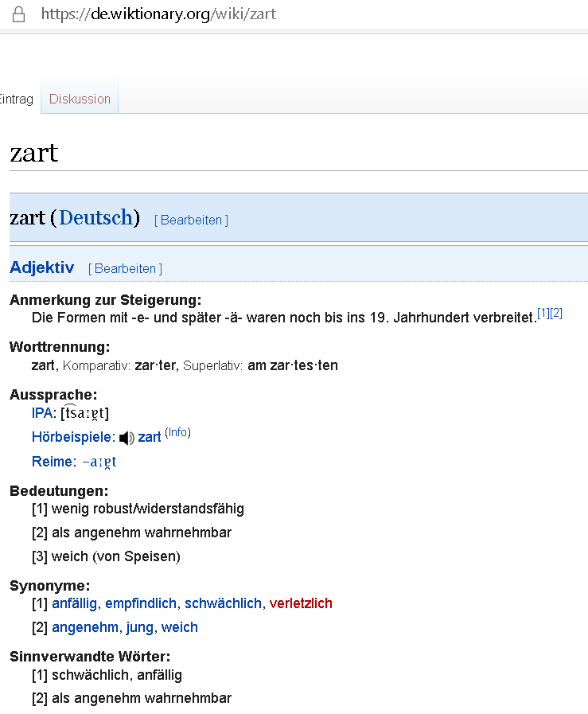Follow footnote reference [1]
This screenshot has width=588, height=714.
coord(543,314)
